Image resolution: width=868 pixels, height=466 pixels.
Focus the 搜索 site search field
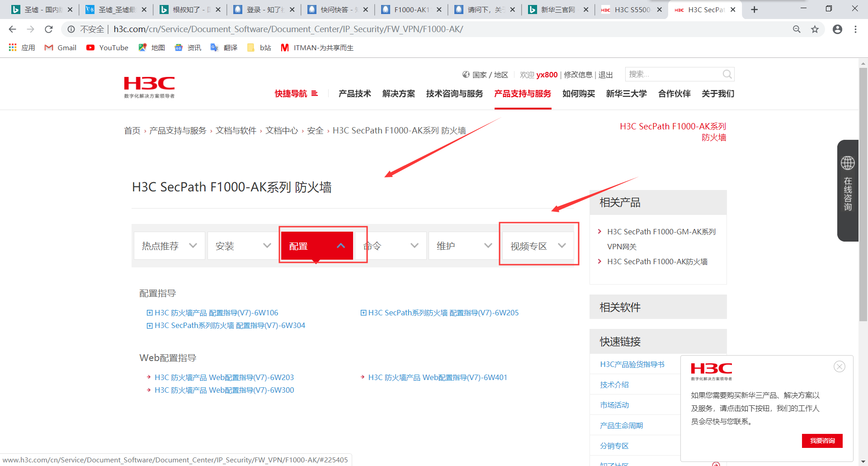(x=674, y=74)
